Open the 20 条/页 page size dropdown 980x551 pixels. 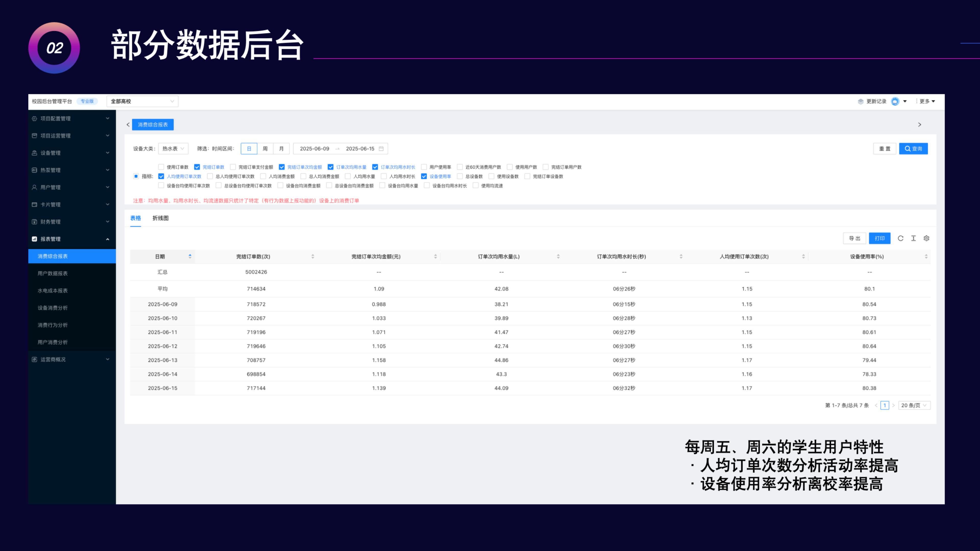pos(914,405)
